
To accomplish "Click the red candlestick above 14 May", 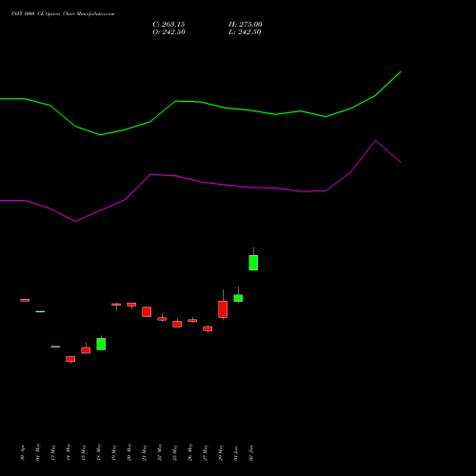I will 70,359.
